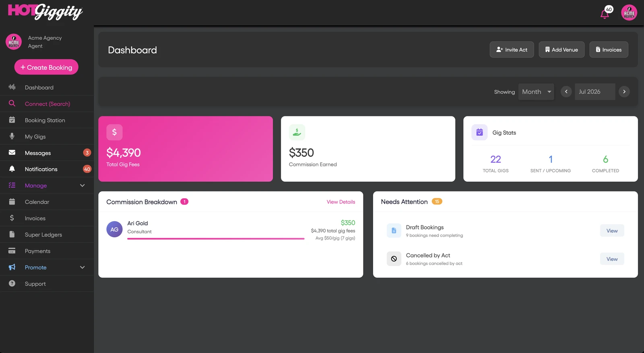Open the Acme Agency profile avatar in the top bar
Screen dimensions: 644x353
[x=629, y=12]
